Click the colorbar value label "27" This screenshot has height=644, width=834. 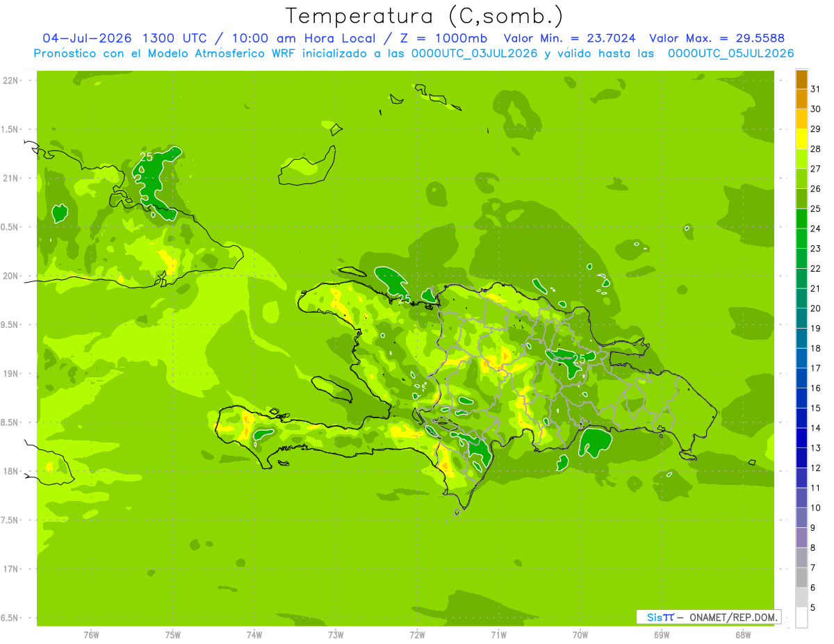(x=817, y=169)
